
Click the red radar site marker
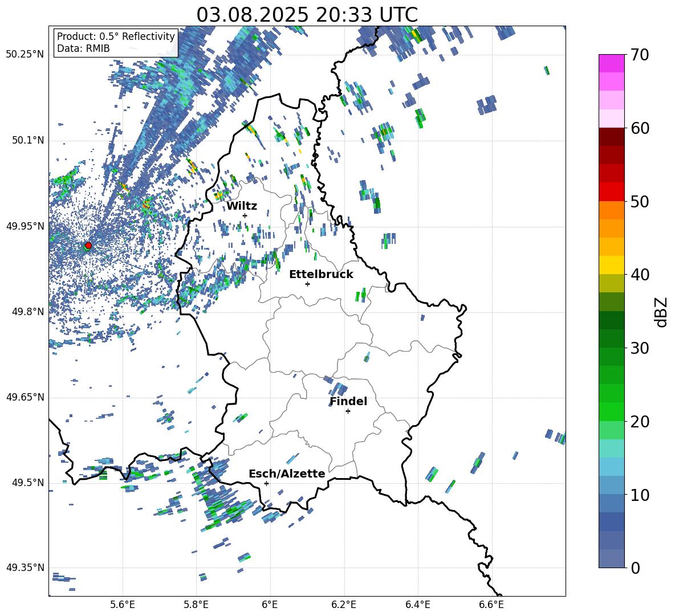coord(88,245)
